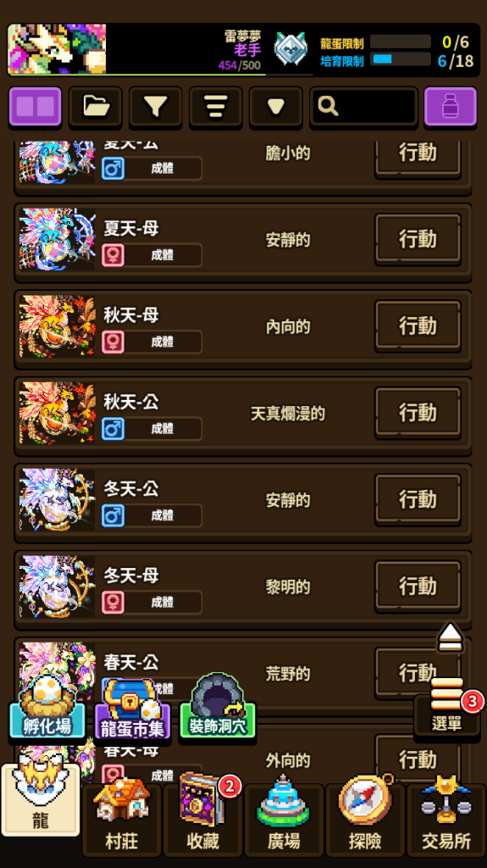Tap 行動 for 秋天-母 dragon

coord(418,325)
